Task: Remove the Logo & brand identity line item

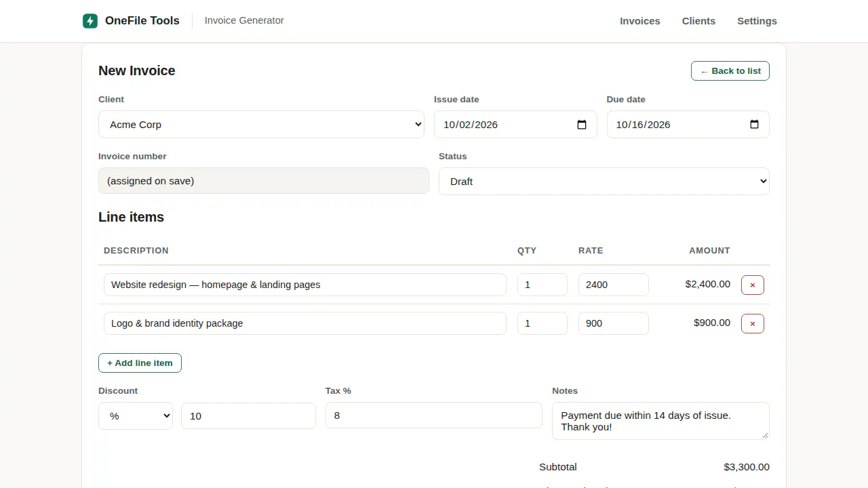Action: (753, 324)
